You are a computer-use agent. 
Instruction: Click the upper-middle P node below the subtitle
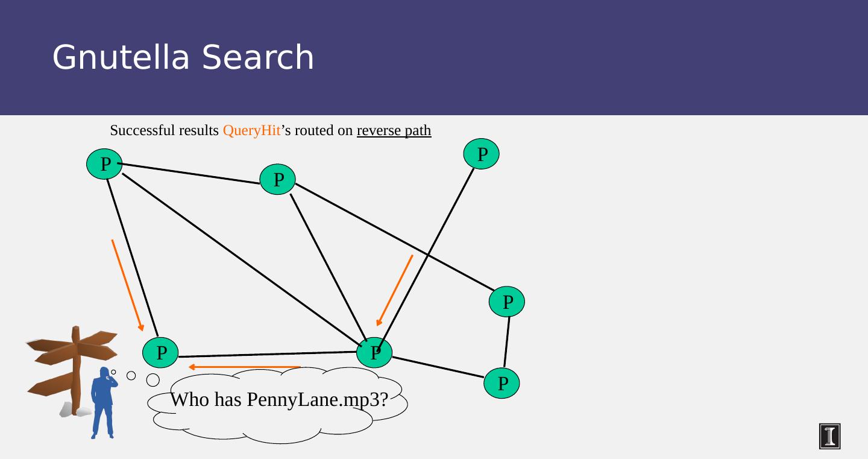(x=278, y=179)
